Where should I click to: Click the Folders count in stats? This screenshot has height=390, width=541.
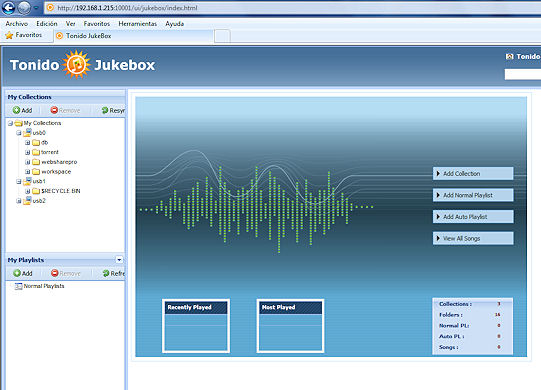tap(498, 315)
